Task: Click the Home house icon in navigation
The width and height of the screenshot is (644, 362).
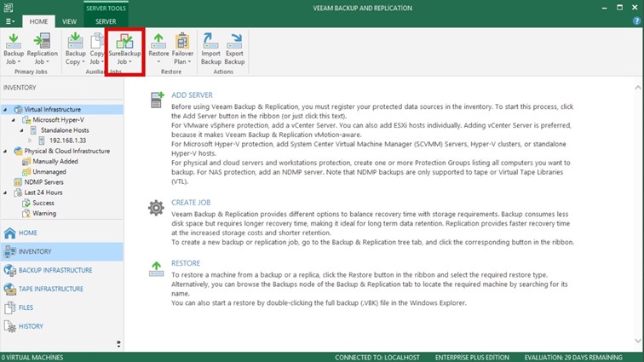Action: pyautogui.click(x=10, y=233)
